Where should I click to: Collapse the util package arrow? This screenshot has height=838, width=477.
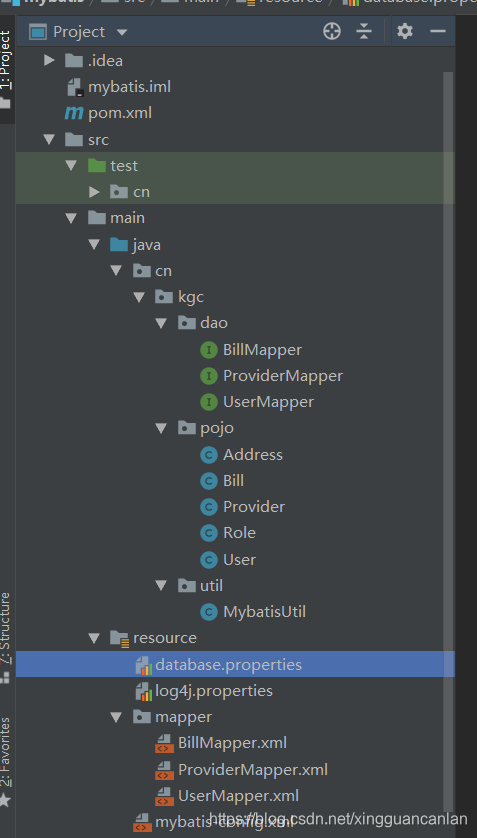coord(161,586)
